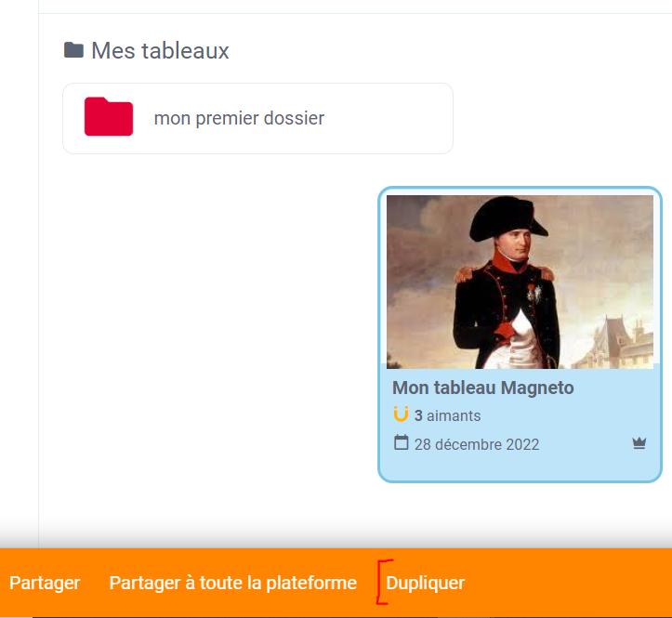Click the Mon tableau Magneto title

click(483, 388)
